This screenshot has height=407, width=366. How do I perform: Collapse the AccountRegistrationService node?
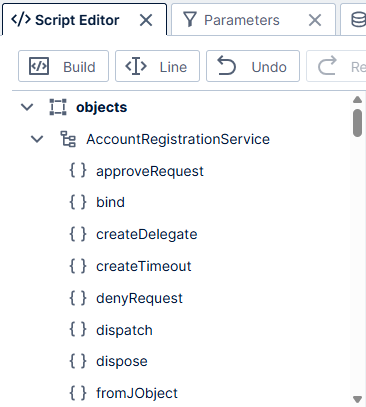(37, 139)
